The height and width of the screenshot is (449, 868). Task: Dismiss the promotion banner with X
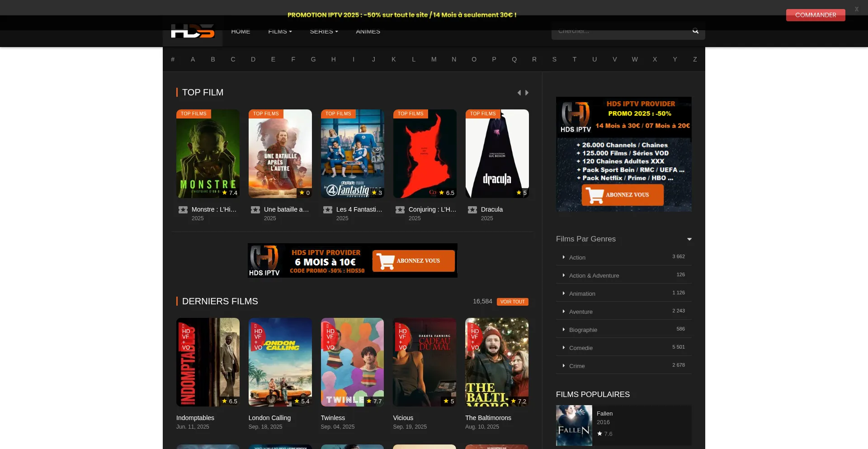coord(856,9)
